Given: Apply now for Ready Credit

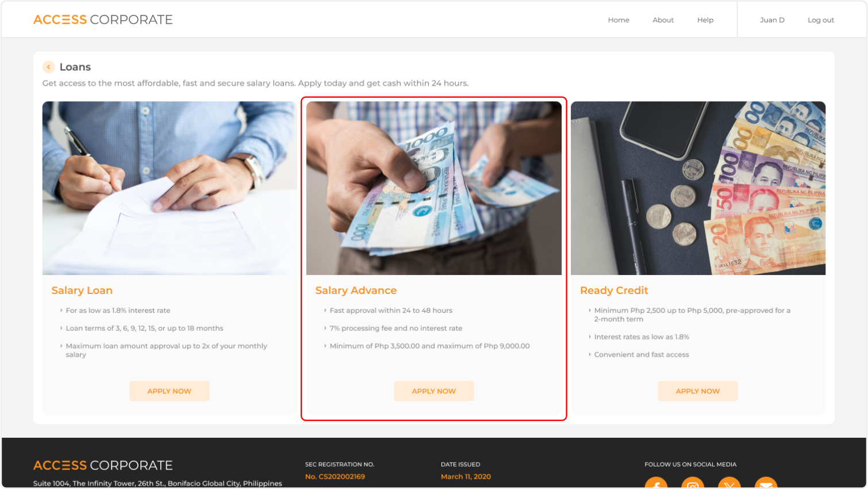Looking at the screenshot, I should point(698,391).
